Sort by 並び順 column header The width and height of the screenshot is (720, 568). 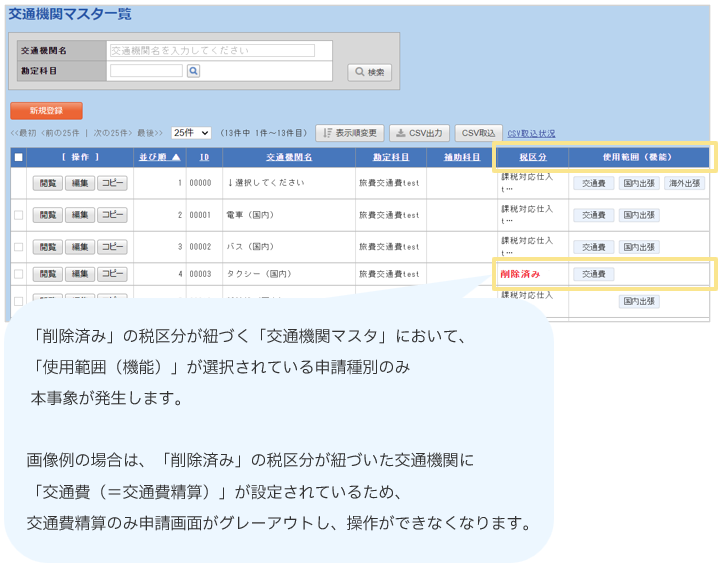point(159,157)
